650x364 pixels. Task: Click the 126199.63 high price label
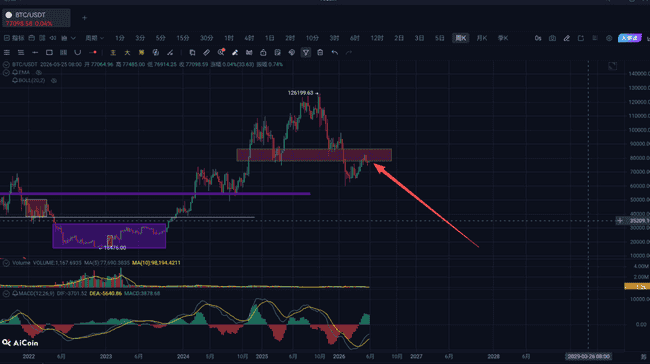pyautogui.click(x=301, y=93)
